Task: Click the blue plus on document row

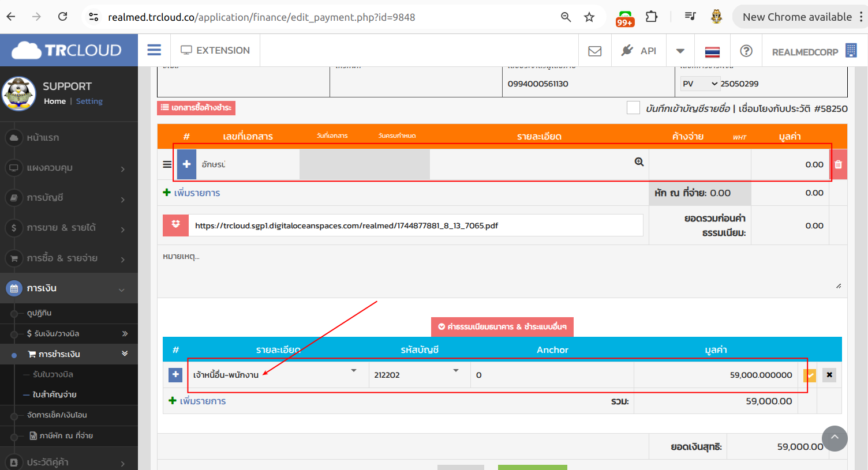Action: click(x=186, y=164)
